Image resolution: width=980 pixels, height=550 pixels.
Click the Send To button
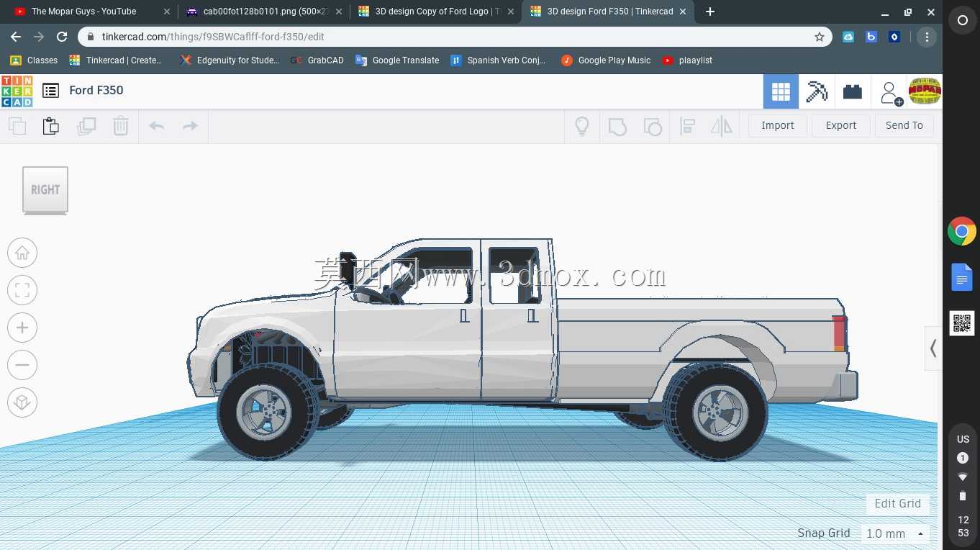pyautogui.click(x=904, y=125)
